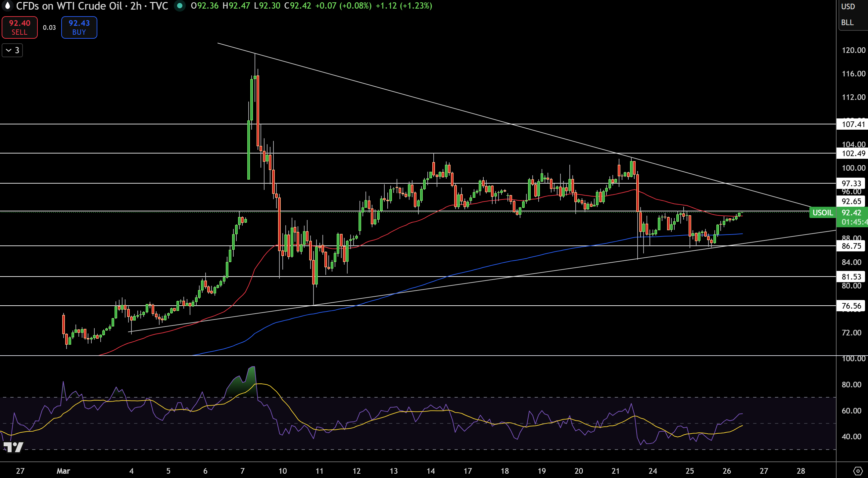Open the BLL unit selector
Image resolution: width=868 pixels, height=478 pixels.
[847, 22]
